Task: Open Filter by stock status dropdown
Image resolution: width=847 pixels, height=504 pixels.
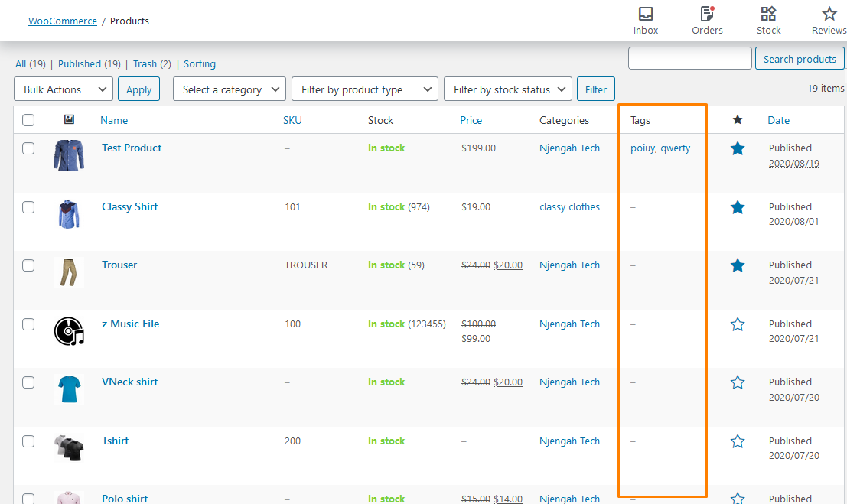Action: pyautogui.click(x=508, y=89)
